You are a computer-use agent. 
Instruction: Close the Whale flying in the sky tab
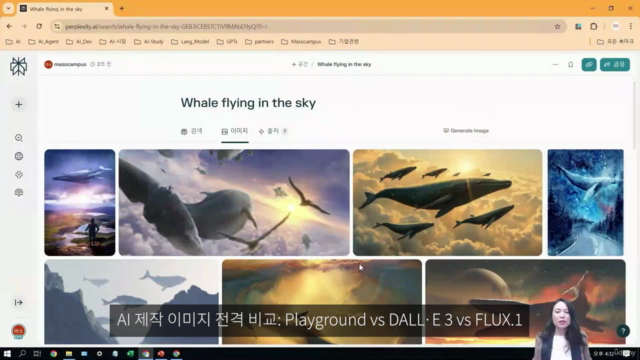(107, 9)
